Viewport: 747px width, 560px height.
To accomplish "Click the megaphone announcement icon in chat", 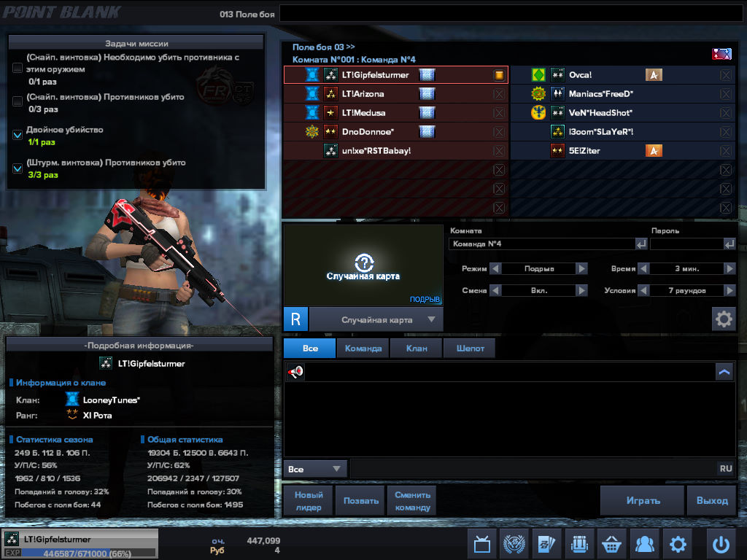I will tap(295, 371).
